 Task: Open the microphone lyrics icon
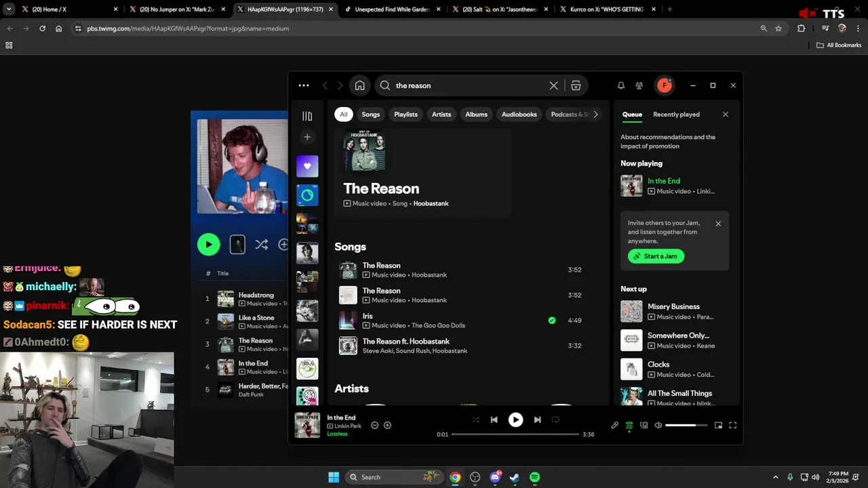(x=614, y=425)
